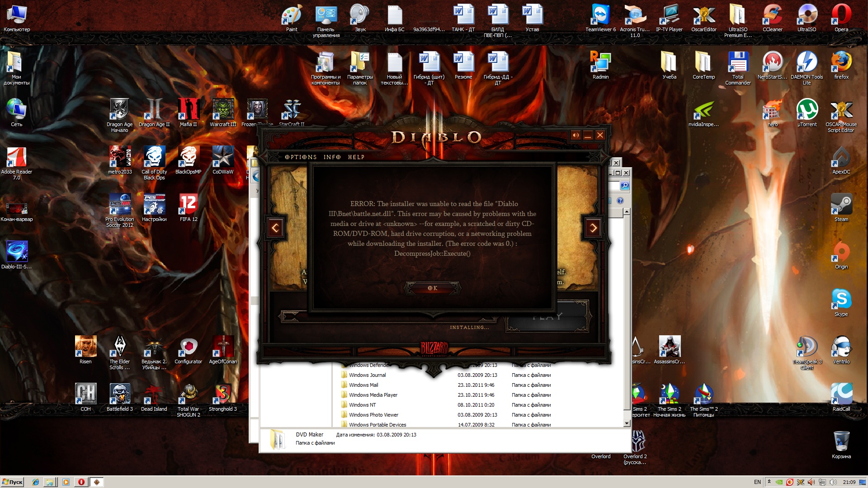Image resolution: width=868 pixels, height=488 pixels.
Task: Select the Diablo-III-S installer icon
Action: 17,255
